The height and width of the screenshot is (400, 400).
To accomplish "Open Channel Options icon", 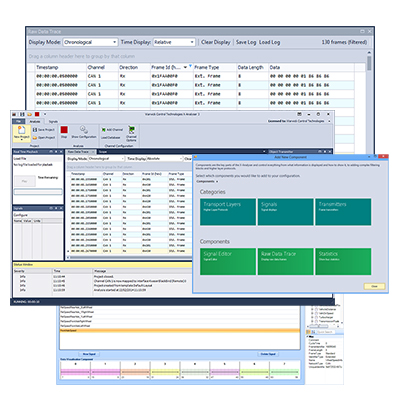I will click(132, 130).
